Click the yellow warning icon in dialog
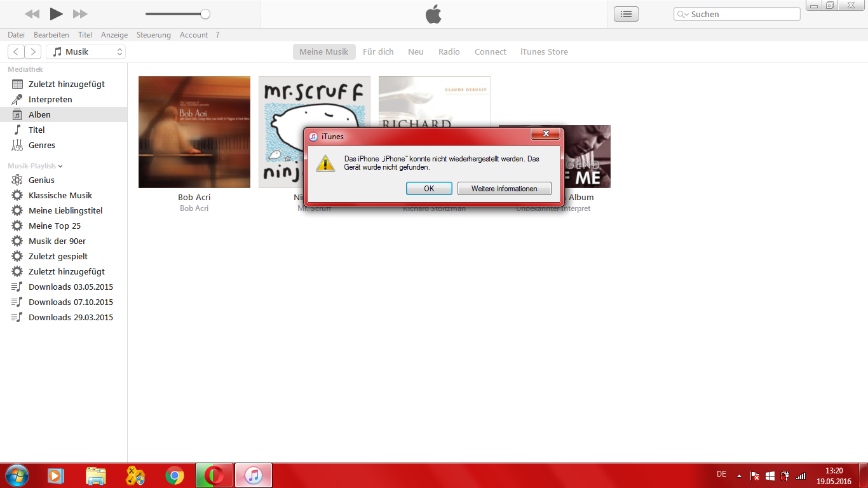The width and height of the screenshot is (868, 488). point(326,163)
